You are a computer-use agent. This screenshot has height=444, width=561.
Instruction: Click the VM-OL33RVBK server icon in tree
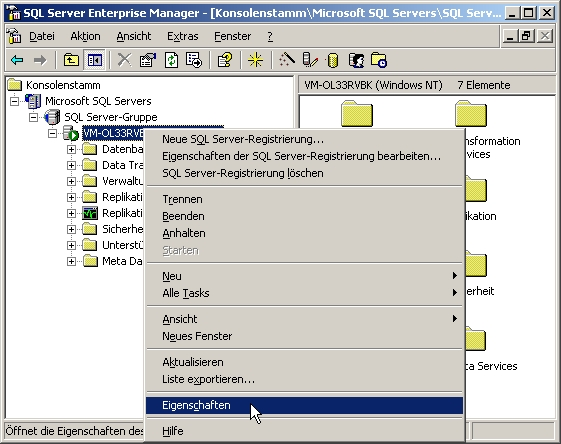click(x=70, y=133)
